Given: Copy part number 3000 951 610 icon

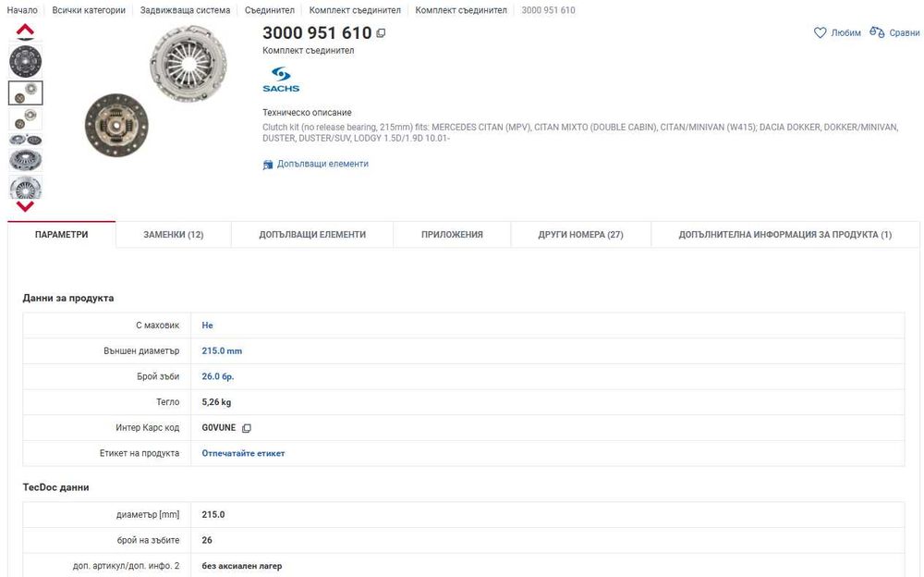Looking at the screenshot, I should 381,33.
